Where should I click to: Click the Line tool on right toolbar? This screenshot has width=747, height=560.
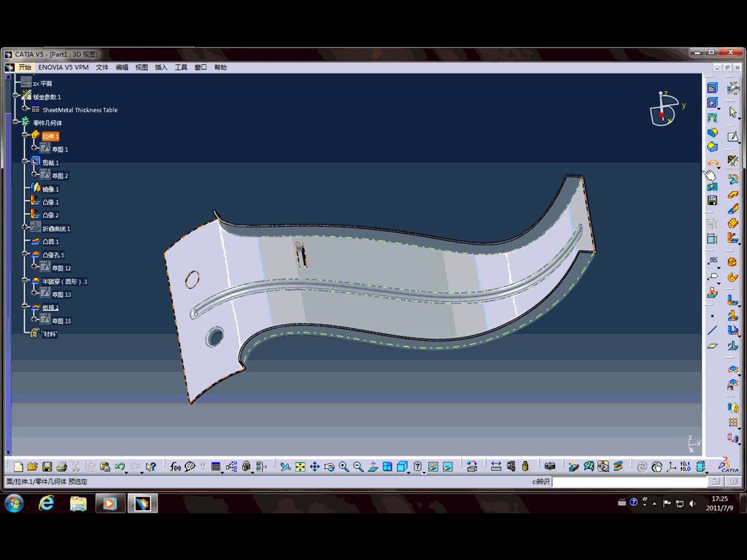tap(712, 330)
